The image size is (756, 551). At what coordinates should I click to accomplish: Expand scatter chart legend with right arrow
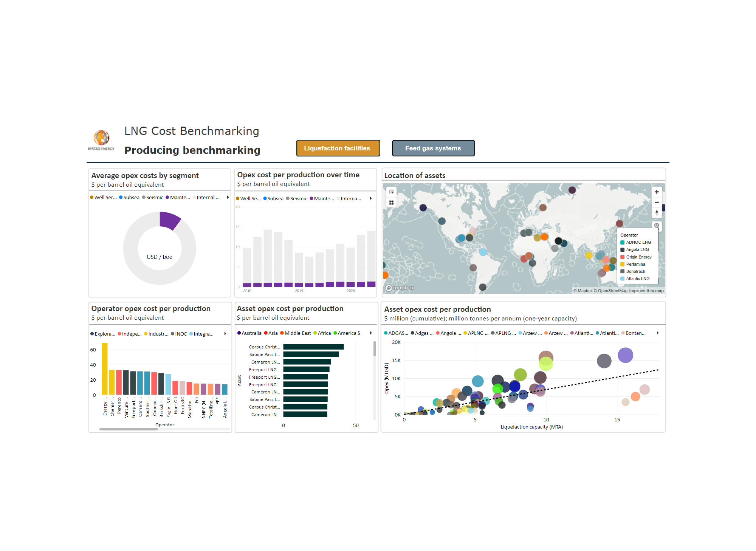658,333
